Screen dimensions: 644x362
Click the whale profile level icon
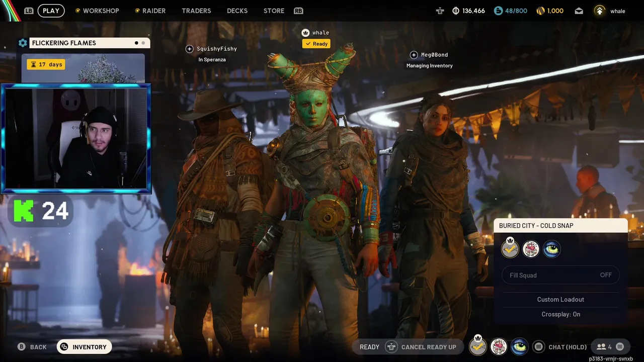(x=600, y=11)
